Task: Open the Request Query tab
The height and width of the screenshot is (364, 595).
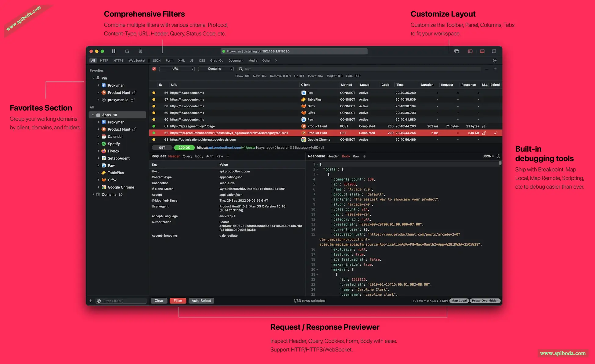Action: click(x=187, y=157)
